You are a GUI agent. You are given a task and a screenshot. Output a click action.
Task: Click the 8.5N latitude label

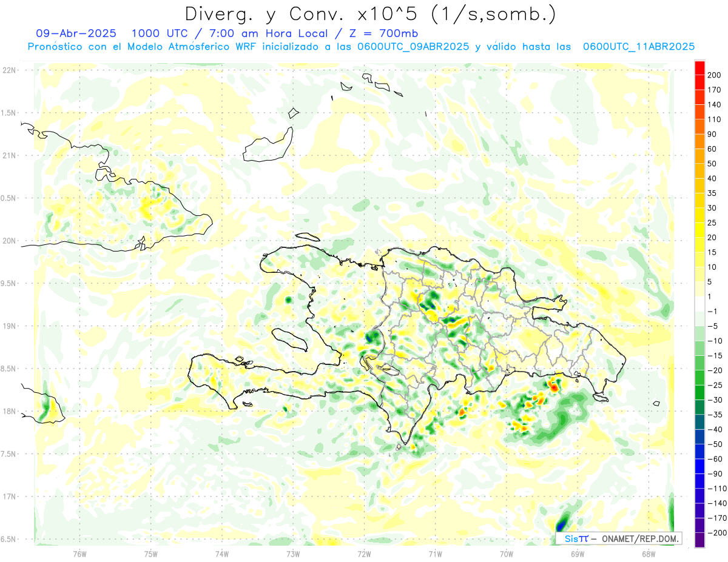8,369
